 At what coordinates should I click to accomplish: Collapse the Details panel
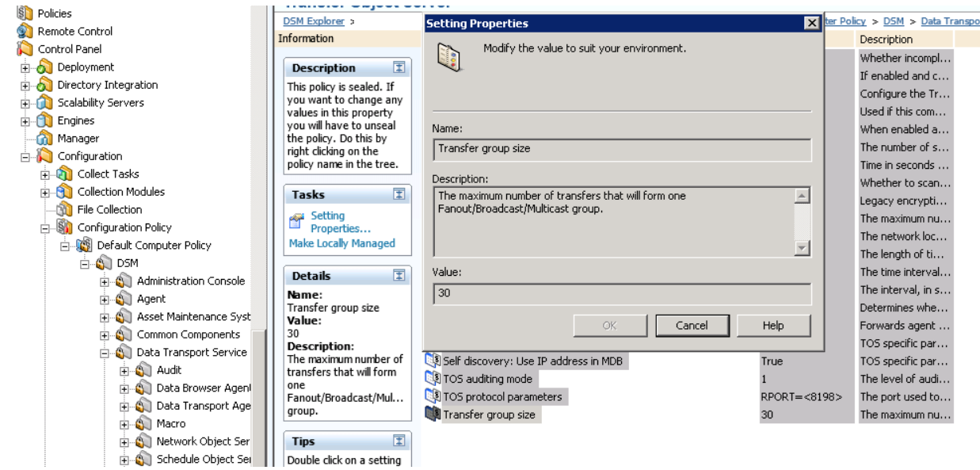tap(398, 276)
